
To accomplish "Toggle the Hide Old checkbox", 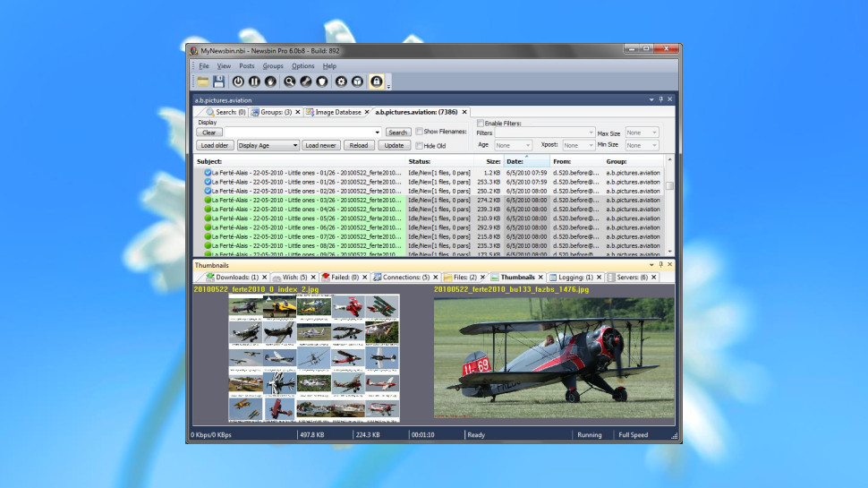I will click(420, 145).
